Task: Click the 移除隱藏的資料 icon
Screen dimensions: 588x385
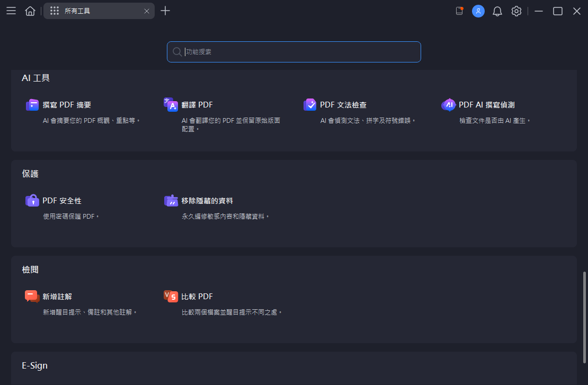Action: point(171,201)
